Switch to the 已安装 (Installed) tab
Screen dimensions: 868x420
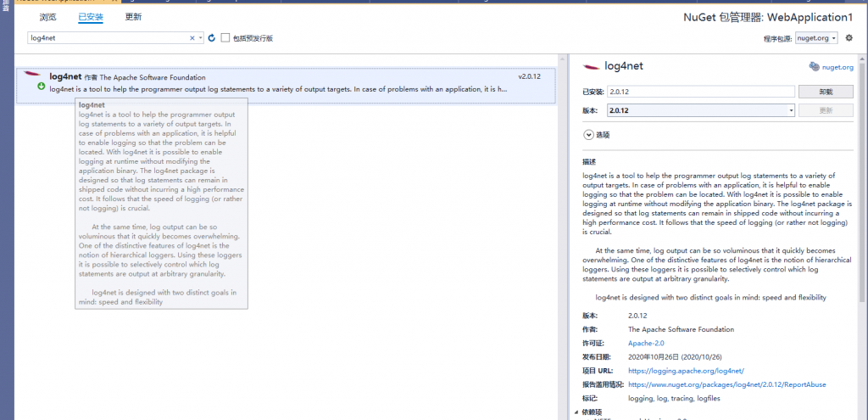90,17
